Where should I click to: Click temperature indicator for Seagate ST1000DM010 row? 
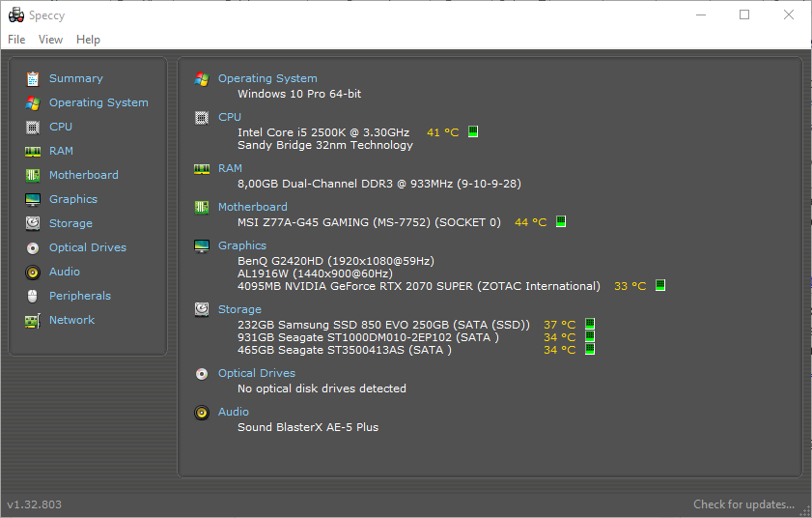click(x=589, y=336)
